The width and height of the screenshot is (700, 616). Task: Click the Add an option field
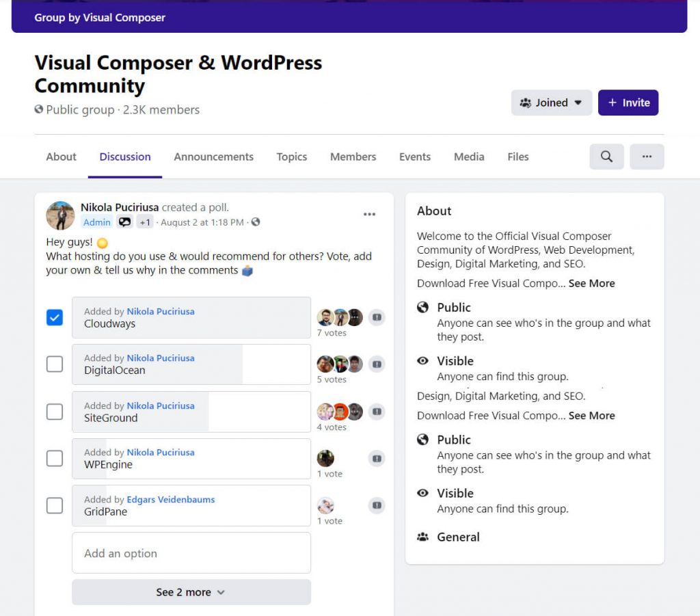click(x=191, y=552)
